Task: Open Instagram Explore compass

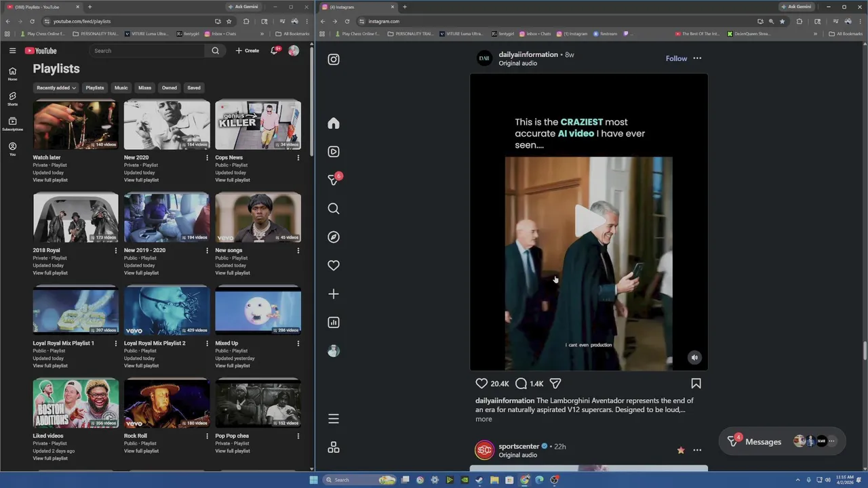Action: pos(334,237)
